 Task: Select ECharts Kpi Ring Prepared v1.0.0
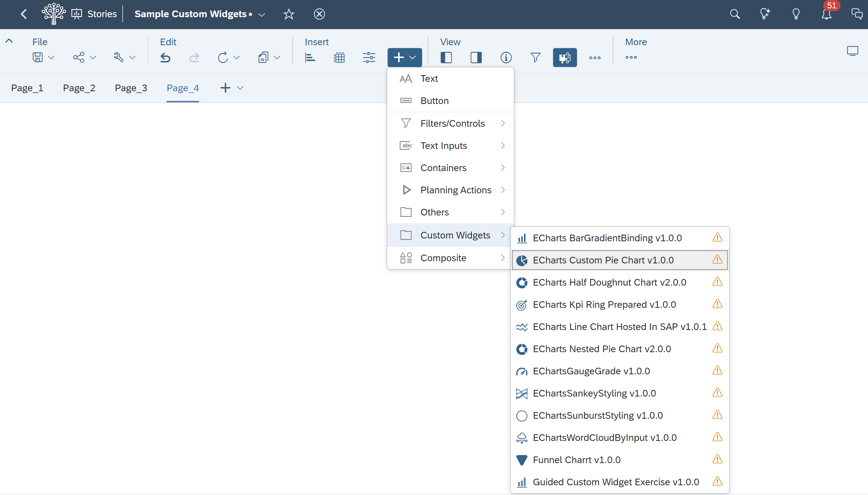[620, 304]
